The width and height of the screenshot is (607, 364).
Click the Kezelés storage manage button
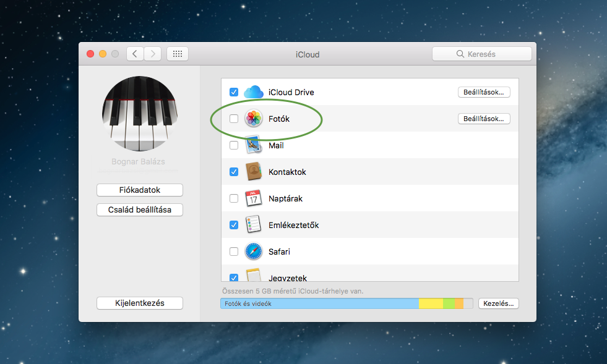[x=499, y=303]
